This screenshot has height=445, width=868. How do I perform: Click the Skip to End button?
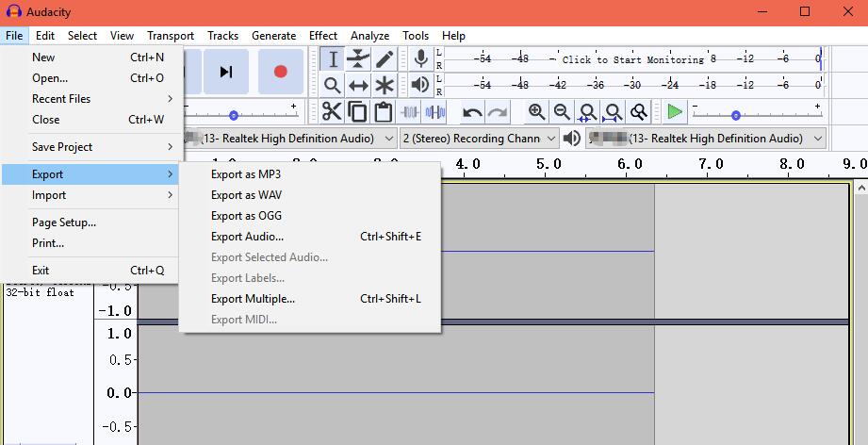point(226,72)
